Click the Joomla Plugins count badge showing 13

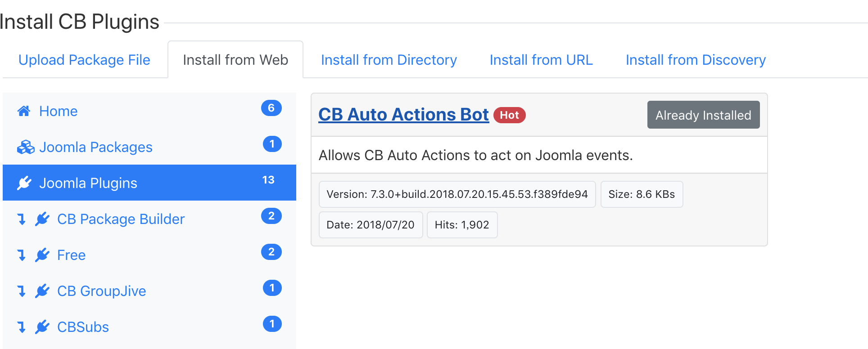point(268,180)
